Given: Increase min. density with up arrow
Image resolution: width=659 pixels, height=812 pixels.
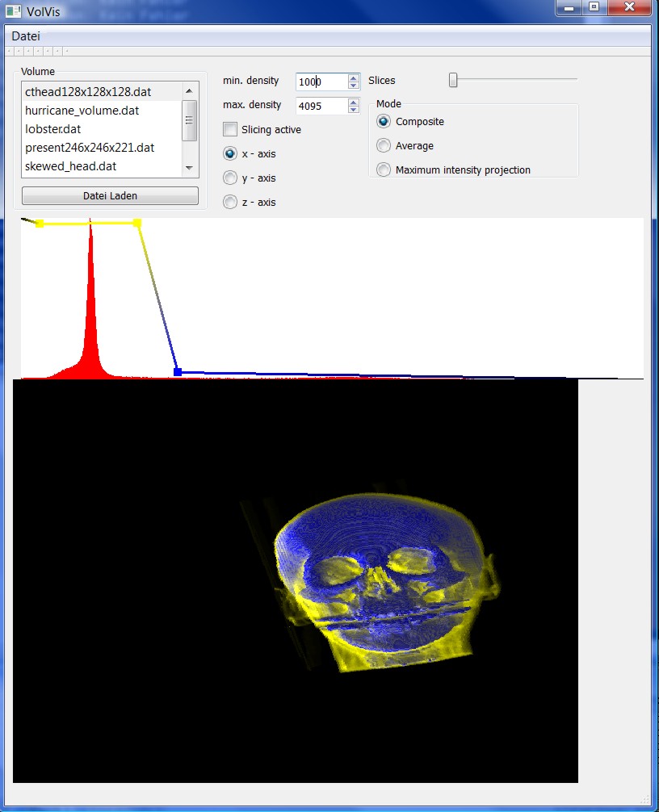Looking at the screenshot, I should point(354,77).
